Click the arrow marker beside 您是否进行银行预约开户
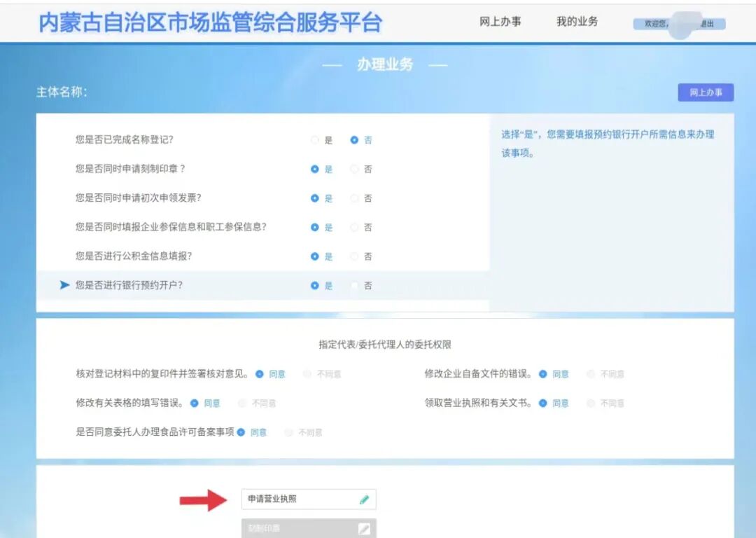The width and height of the screenshot is (756, 538). [x=64, y=284]
